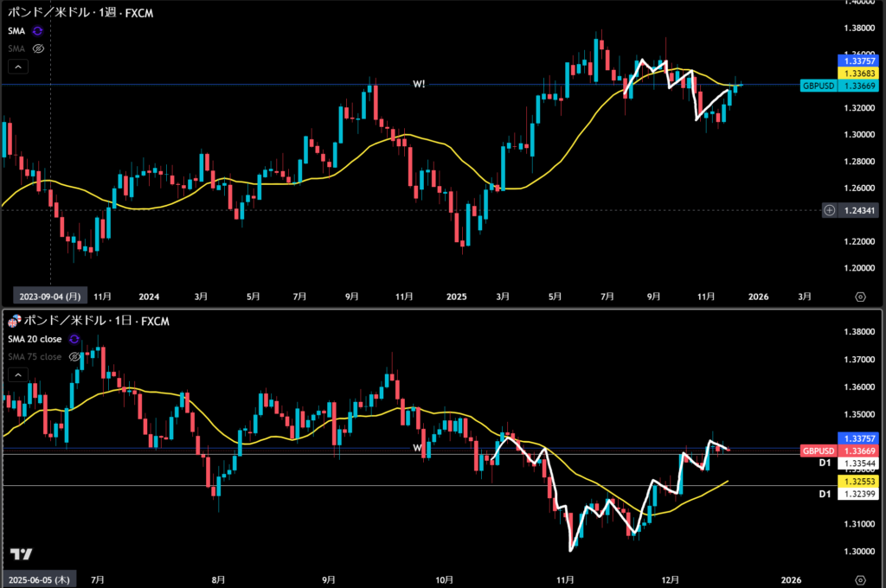Show the hidden SMA on the weekly chart
Screen dimensions: 886x588
click(x=38, y=48)
